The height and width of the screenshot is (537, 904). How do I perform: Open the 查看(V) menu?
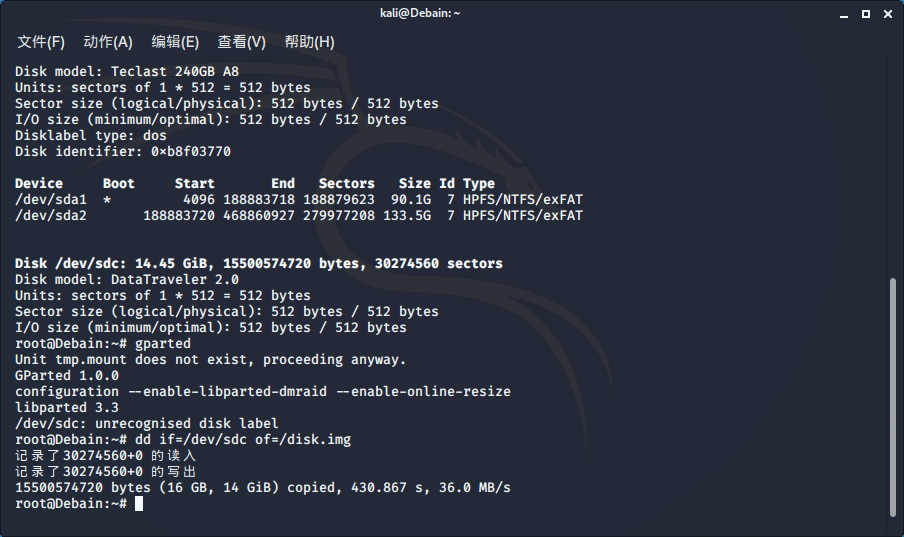(x=241, y=42)
